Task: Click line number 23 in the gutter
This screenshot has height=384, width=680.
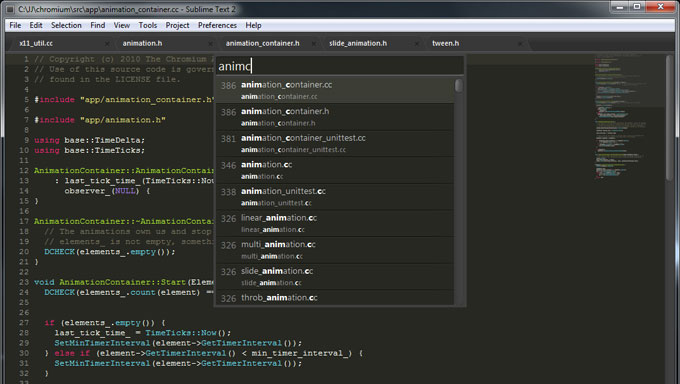Action: pos(24,282)
